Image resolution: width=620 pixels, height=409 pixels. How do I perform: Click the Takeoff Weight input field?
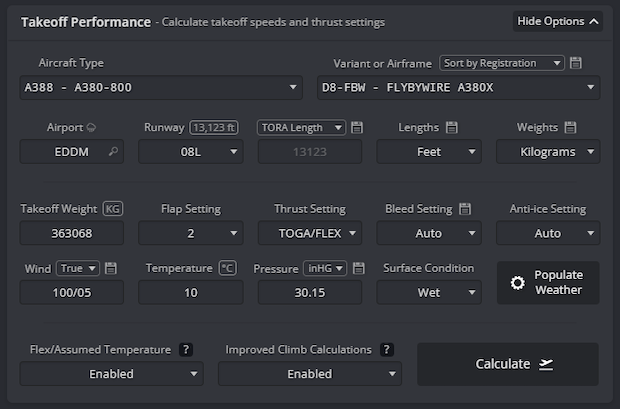72,233
